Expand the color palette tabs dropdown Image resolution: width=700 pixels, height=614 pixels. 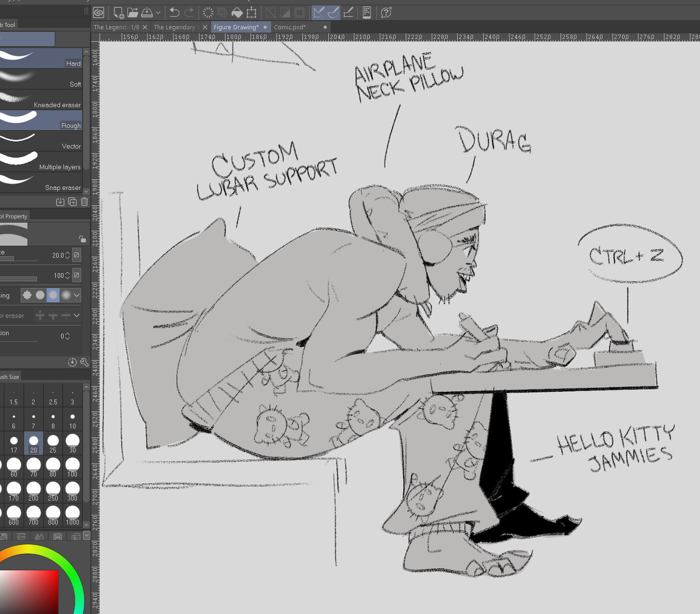pos(87,536)
